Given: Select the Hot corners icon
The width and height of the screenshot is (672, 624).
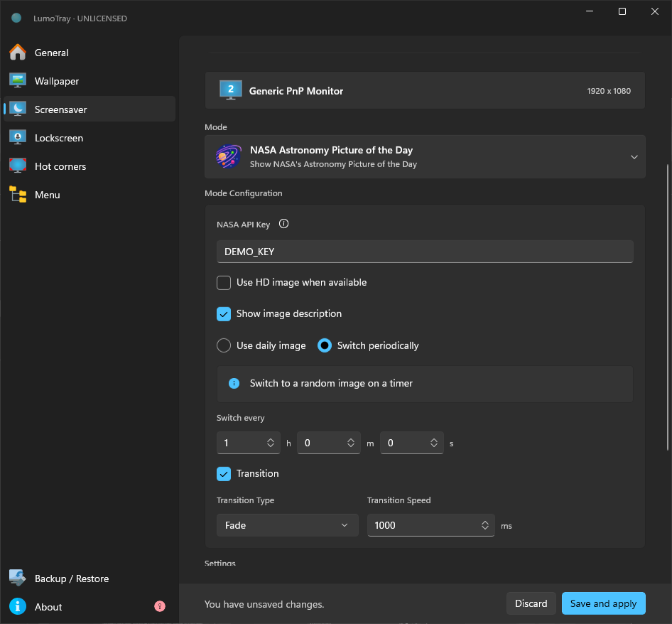Looking at the screenshot, I should (18, 166).
